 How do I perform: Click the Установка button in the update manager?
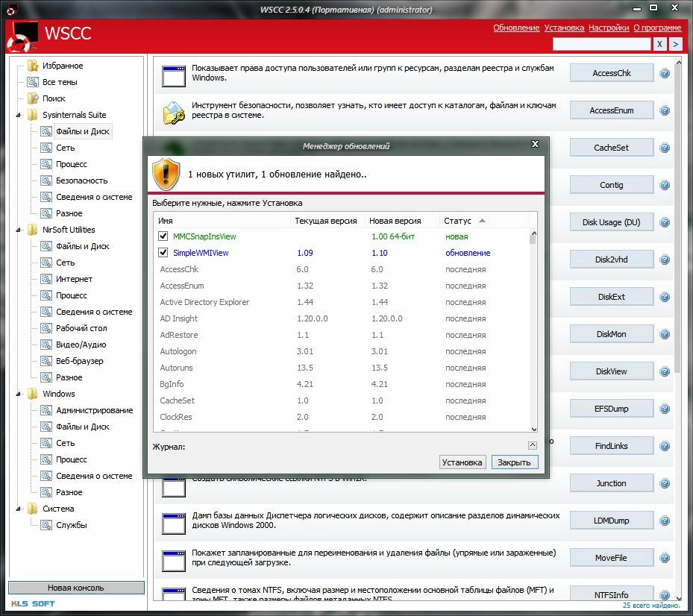coord(462,462)
